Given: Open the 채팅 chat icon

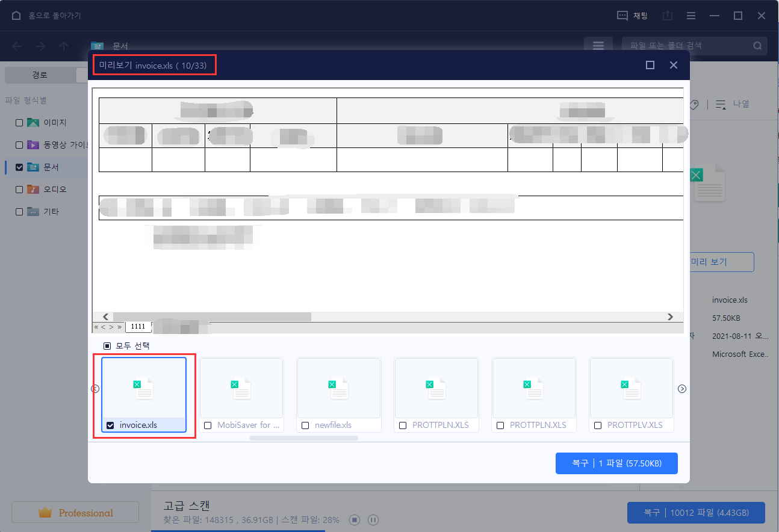Looking at the screenshot, I should pos(623,16).
